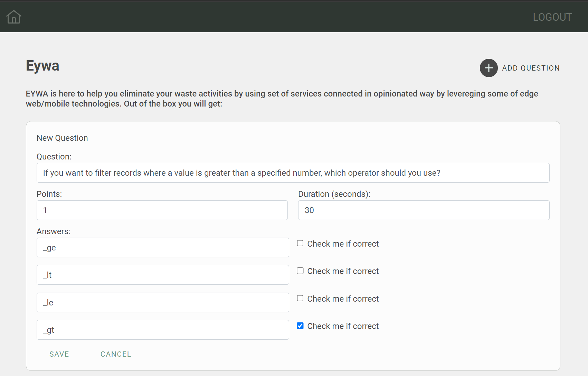
Task: Click the New Question form title
Action: tap(62, 138)
